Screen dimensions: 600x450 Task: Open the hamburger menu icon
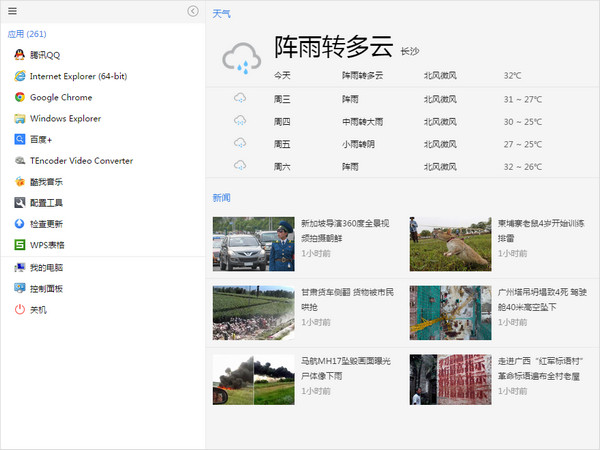point(12,11)
